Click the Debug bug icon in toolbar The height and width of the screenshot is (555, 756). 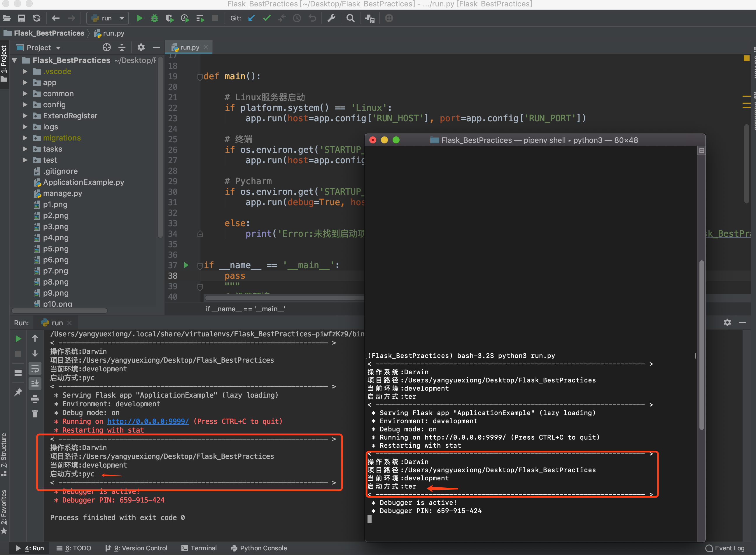(x=154, y=18)
